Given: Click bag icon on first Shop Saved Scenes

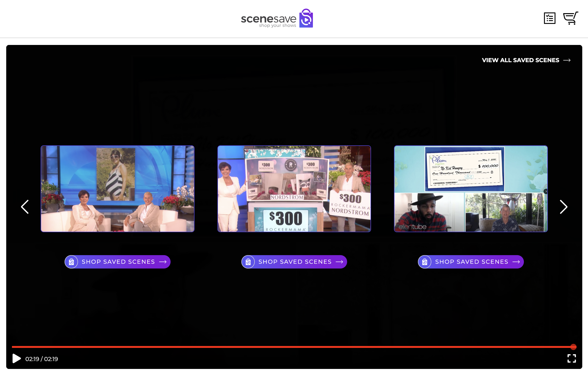Looking at the screenshot, I should click(71, 262).
